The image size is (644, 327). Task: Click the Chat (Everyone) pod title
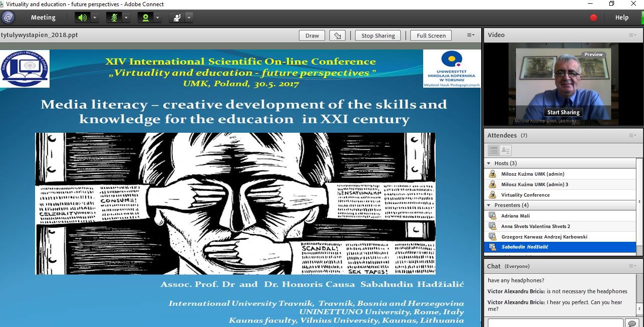click(508, 266)
